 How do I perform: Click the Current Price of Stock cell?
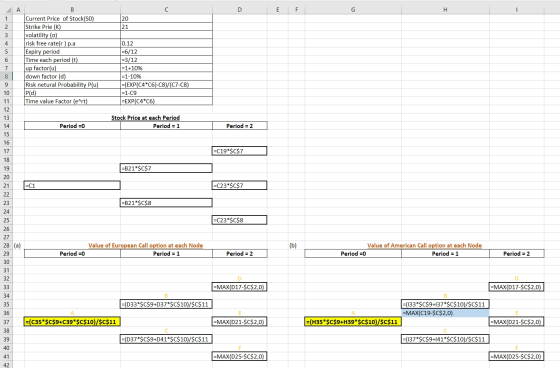72,19
